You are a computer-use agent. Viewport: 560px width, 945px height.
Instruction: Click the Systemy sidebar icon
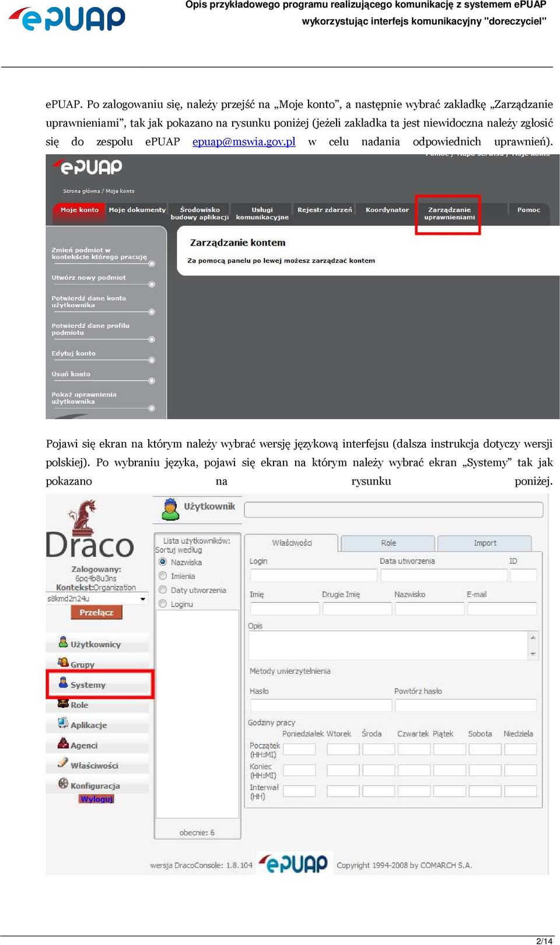(63, 682)
